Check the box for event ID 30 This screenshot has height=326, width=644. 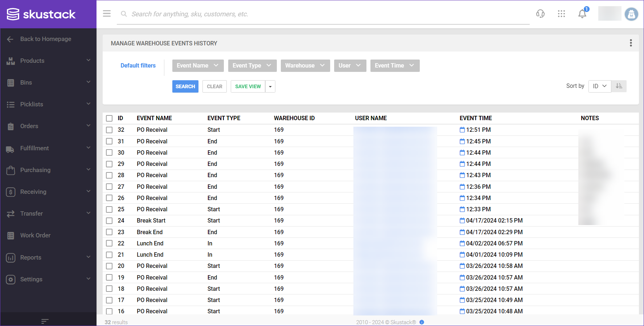(x=109, y=153)
